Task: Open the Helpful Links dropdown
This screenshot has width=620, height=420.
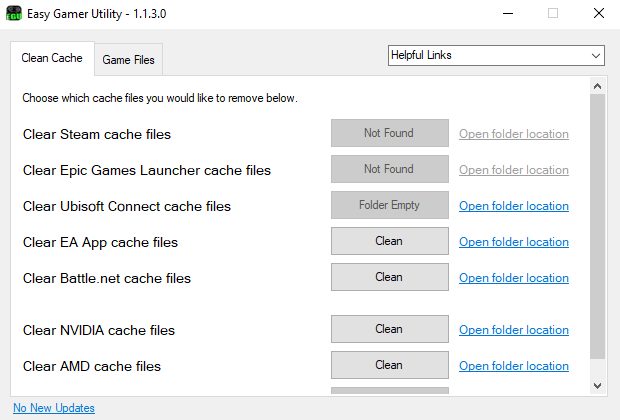Action: (x=496, y=55)
